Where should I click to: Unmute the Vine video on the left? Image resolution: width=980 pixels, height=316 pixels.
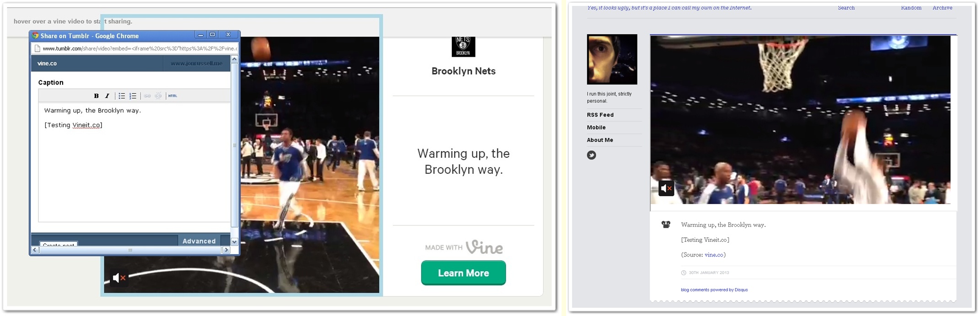click(119, 278)
